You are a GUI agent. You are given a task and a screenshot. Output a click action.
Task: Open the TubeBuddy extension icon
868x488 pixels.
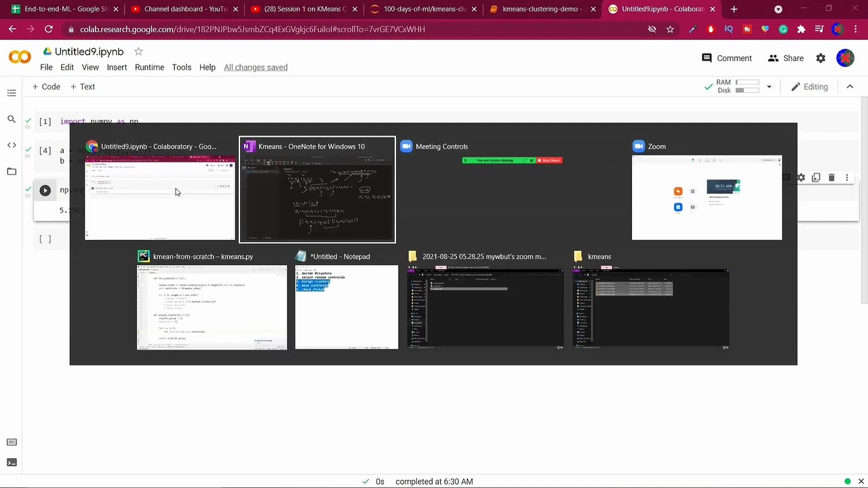[x=747, y=29]
